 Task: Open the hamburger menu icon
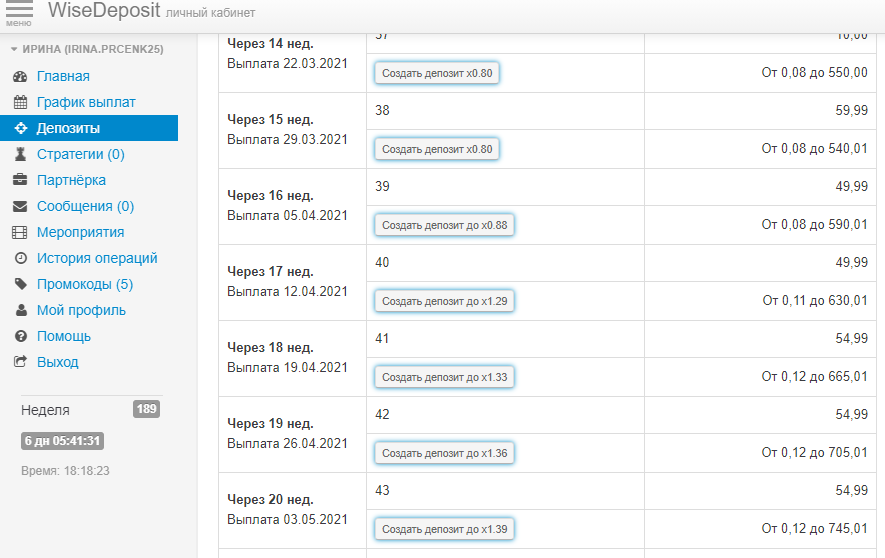click(x=19, y=12)
